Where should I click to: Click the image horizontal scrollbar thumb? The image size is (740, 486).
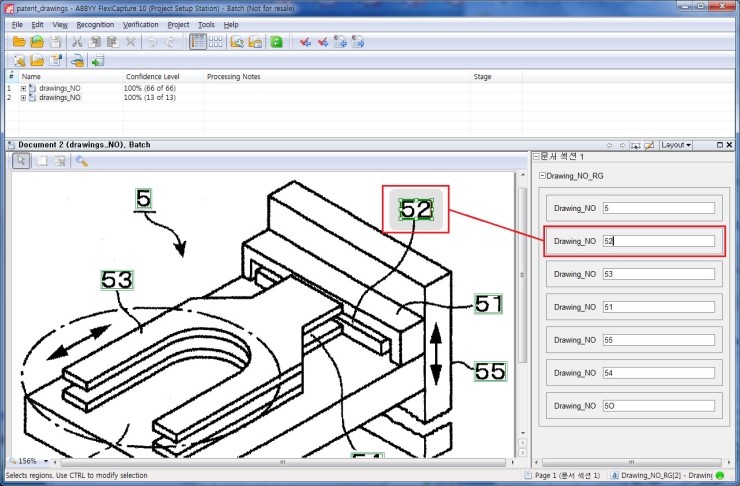pyautogui.click(x=283, y=462)
